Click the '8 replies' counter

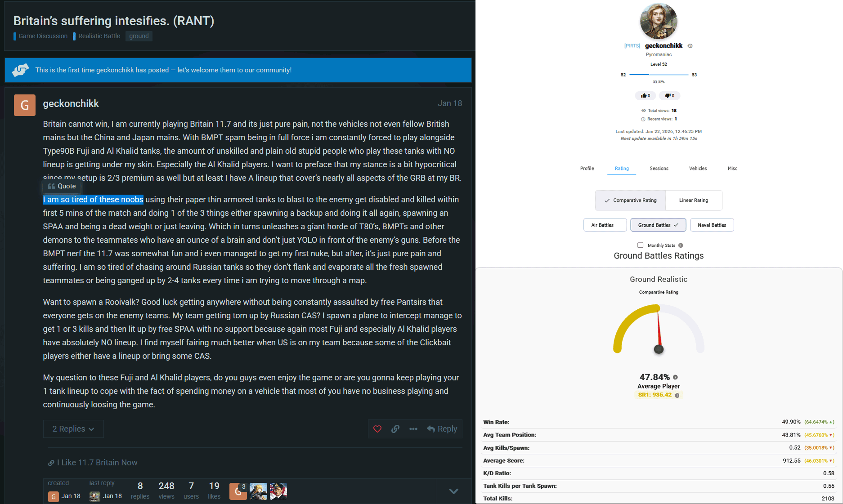(x=140, y=491)
